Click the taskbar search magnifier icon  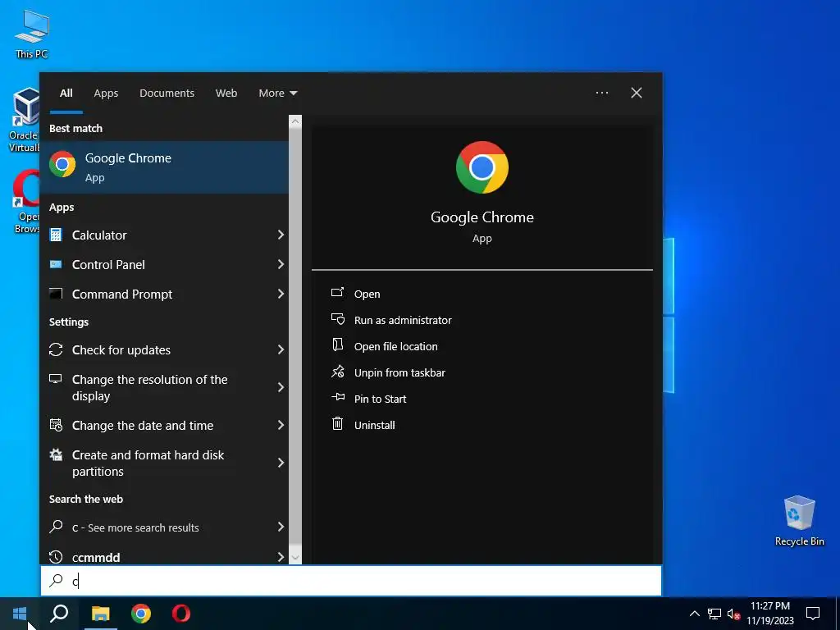(59, 614)
